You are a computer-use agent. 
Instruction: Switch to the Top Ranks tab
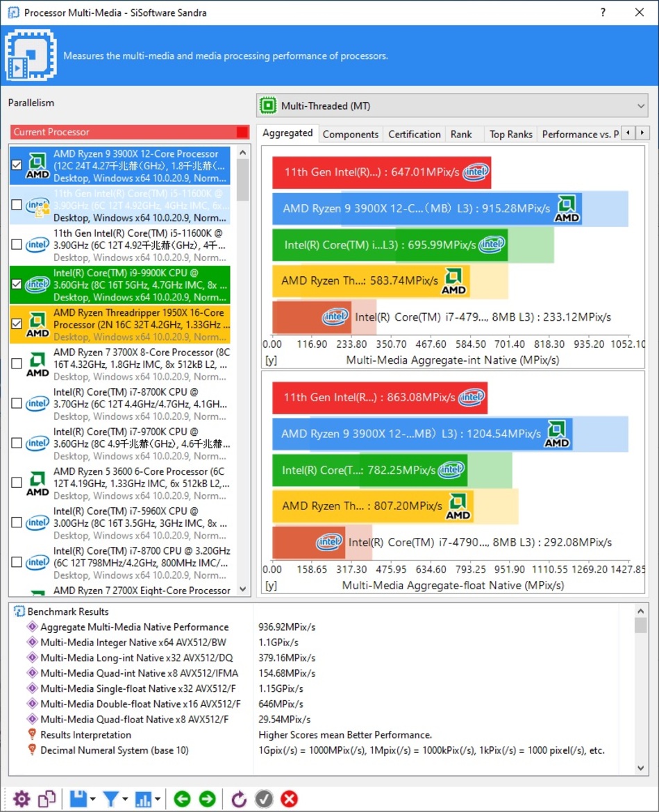(x=511, y=135)
